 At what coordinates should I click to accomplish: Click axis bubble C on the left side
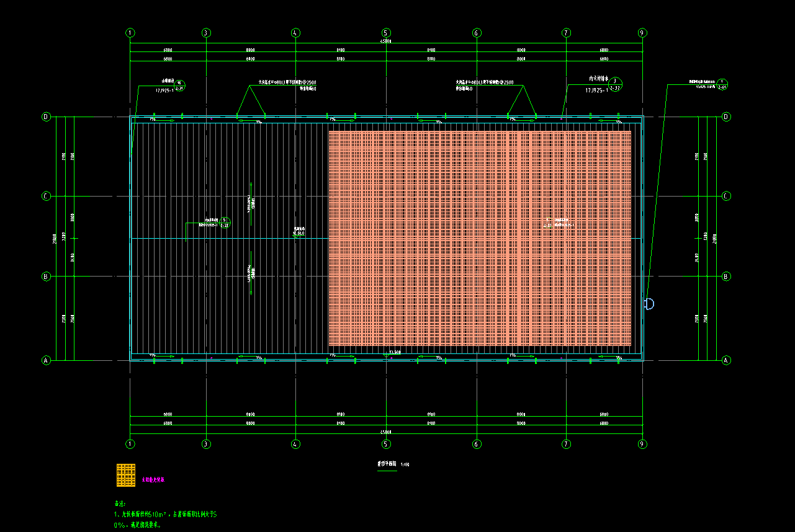[46, 197]
